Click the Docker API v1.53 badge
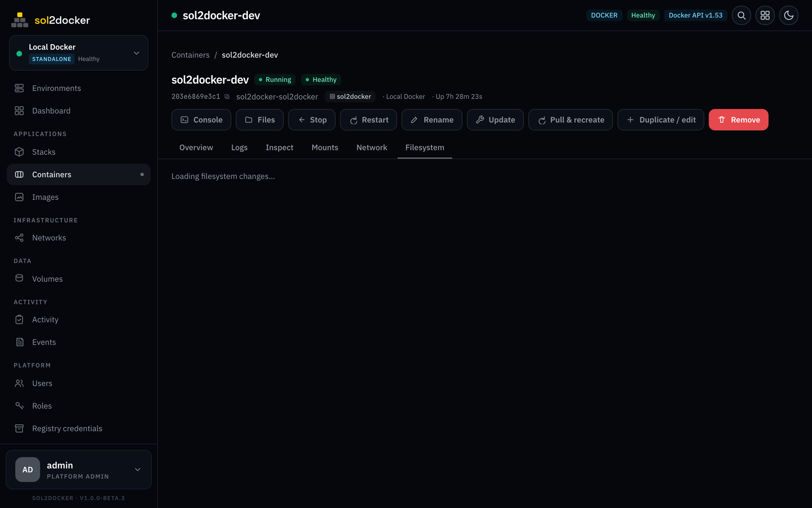 coord(695,15)
